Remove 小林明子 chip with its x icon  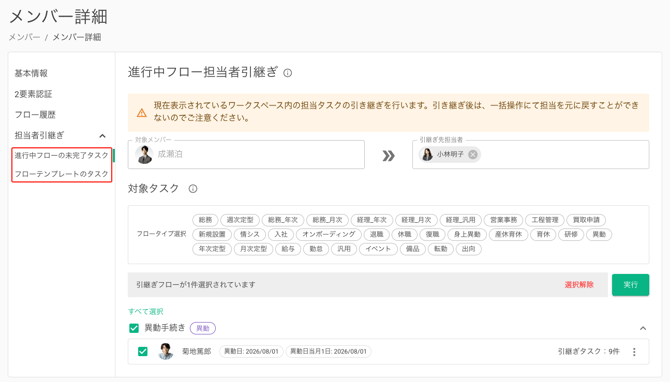tap(473, 155)
